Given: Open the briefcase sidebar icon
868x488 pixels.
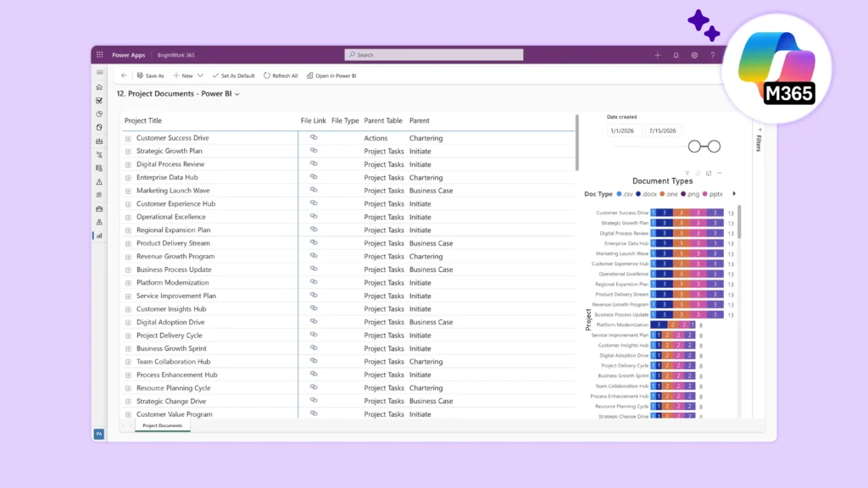Looking at the screenshot, I should point(100,208).
